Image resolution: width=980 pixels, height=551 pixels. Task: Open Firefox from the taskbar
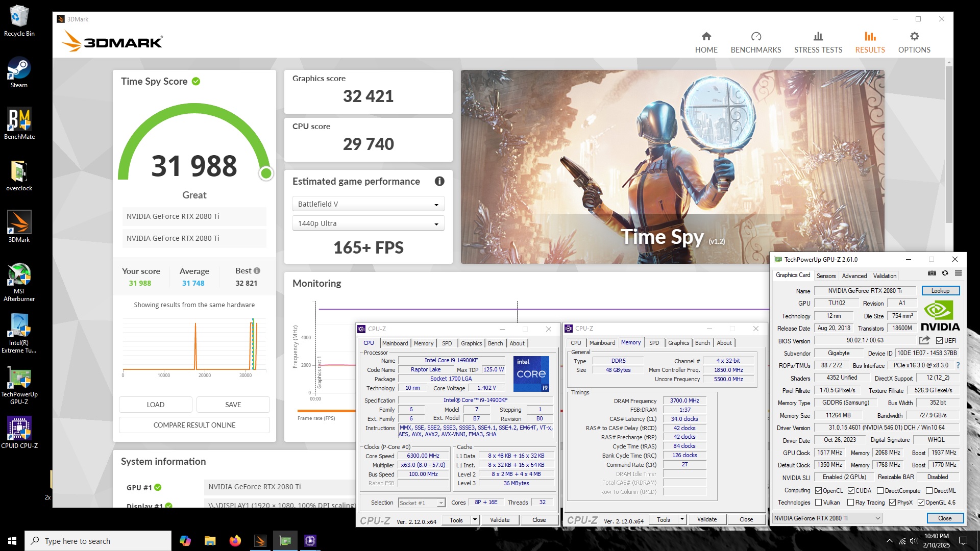point(235,541)
